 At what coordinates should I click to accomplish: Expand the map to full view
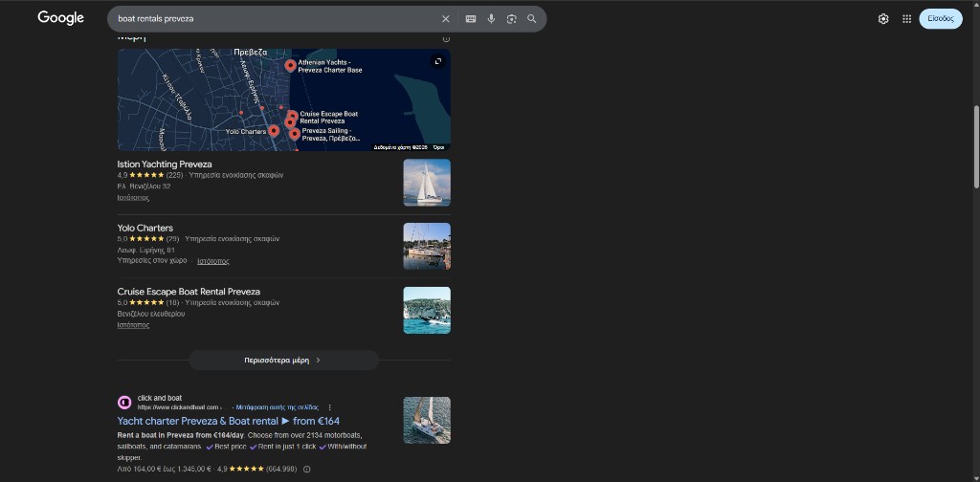click(x=438, y=61)
